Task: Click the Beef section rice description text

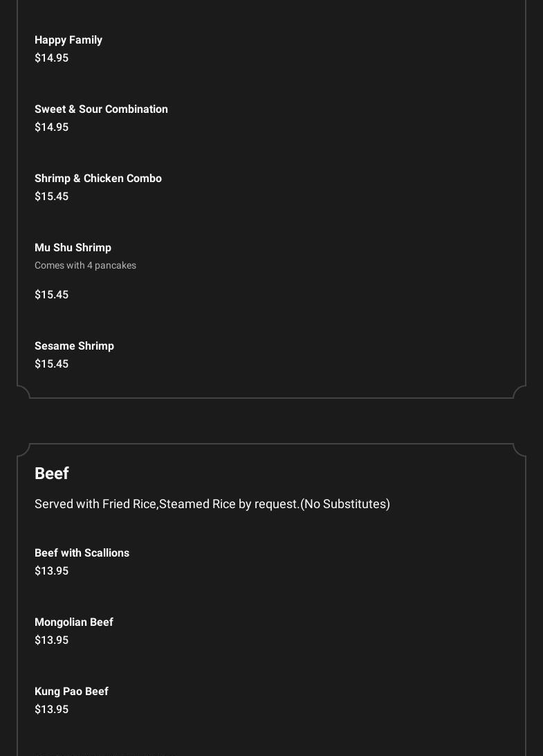Action: [x=166, y=504]
